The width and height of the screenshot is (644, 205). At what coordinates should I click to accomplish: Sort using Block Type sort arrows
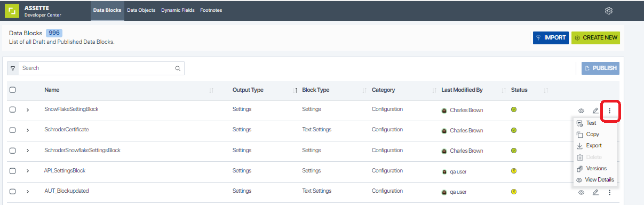[364, 90]
